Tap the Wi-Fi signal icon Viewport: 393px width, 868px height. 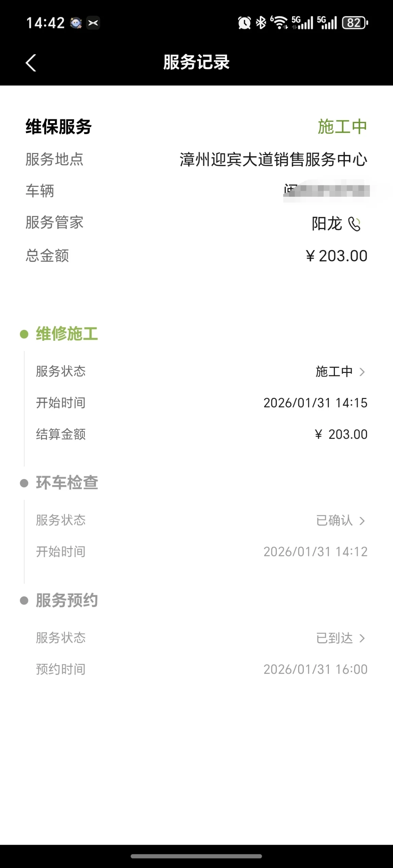[x=280, y=23]
